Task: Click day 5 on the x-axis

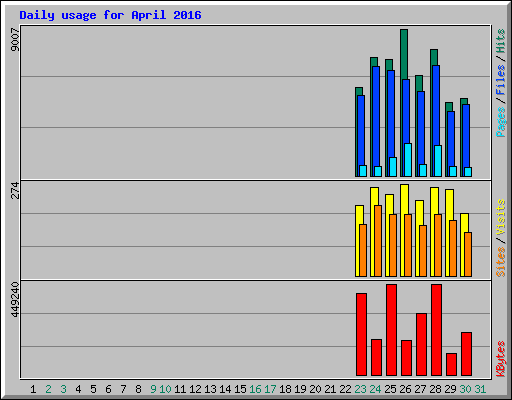Action: coord(93,389)
